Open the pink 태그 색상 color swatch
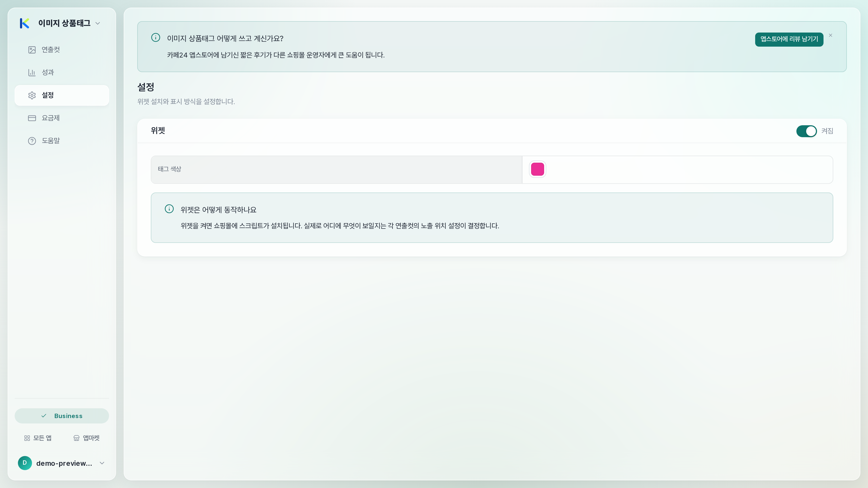This screenshot has width=868, height=488. (x=537, y=169)
